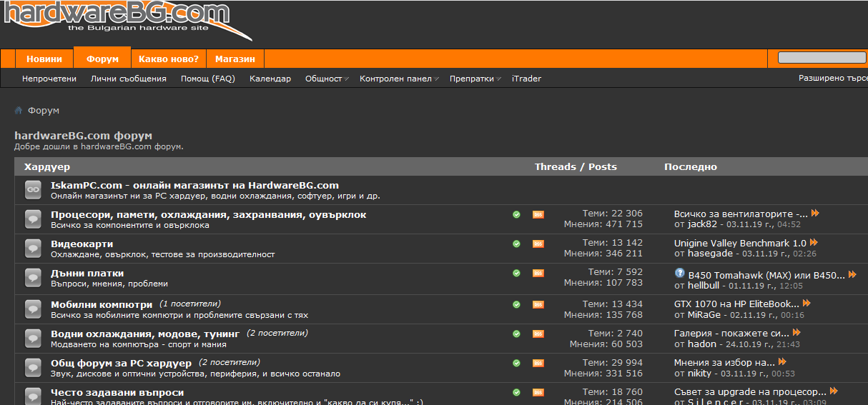This screenshot has width=868, height=405.
Task: Open the Разширено търсене link
Action: (x=833, y=79)
